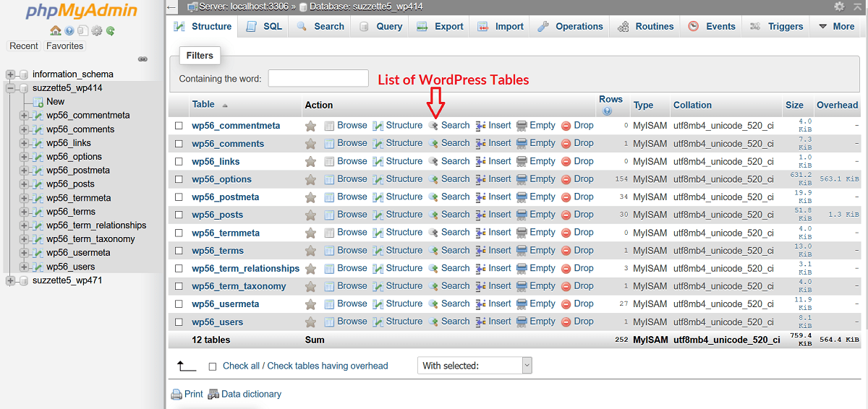This screenshot has width=868, height=409.
Task: Open navigation panel settings gear icon
Action: [x=97, y=31]
